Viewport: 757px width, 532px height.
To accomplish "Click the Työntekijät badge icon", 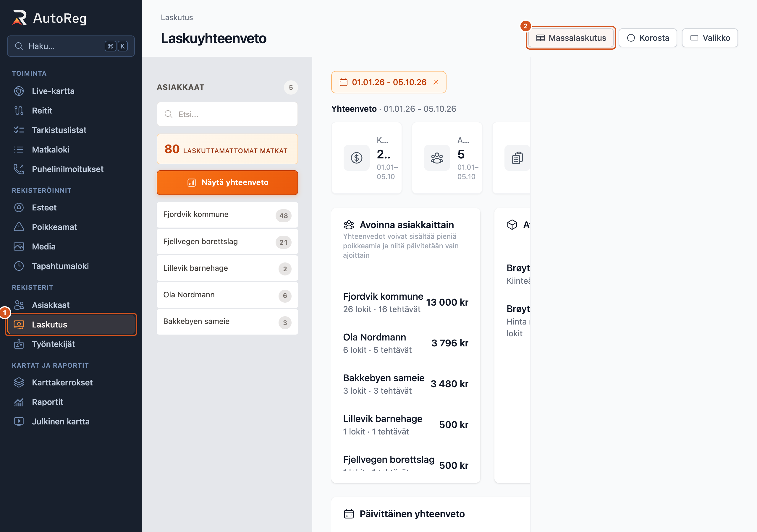I will click(19, 344).
